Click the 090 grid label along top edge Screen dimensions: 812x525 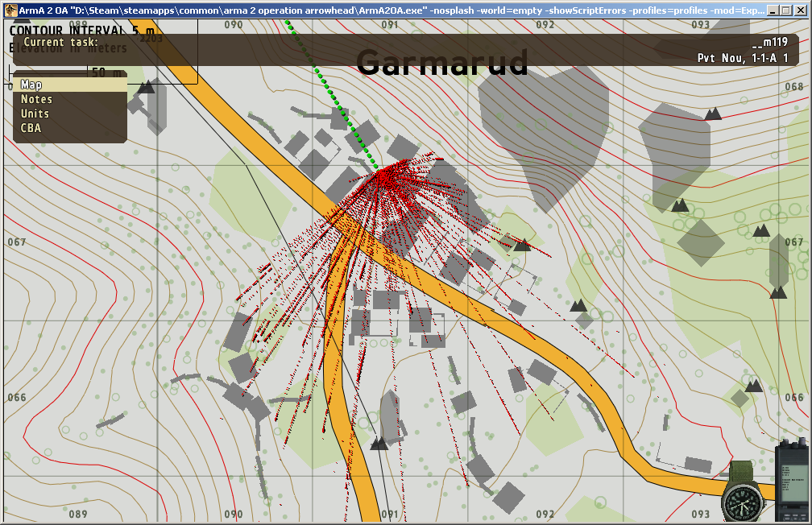coord(234,24)
